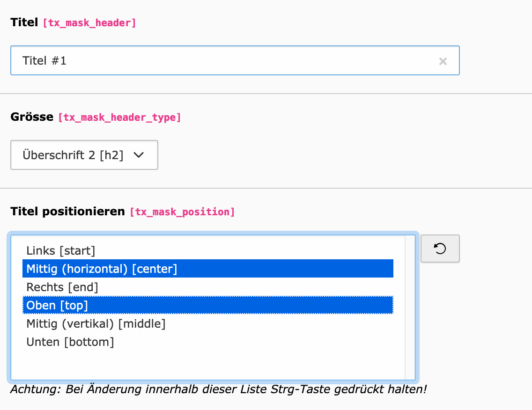Viewport: 532px width, 410px height.
Task: Click the chevron arrow in the Grösse select
Action: [x=139, y=155]
